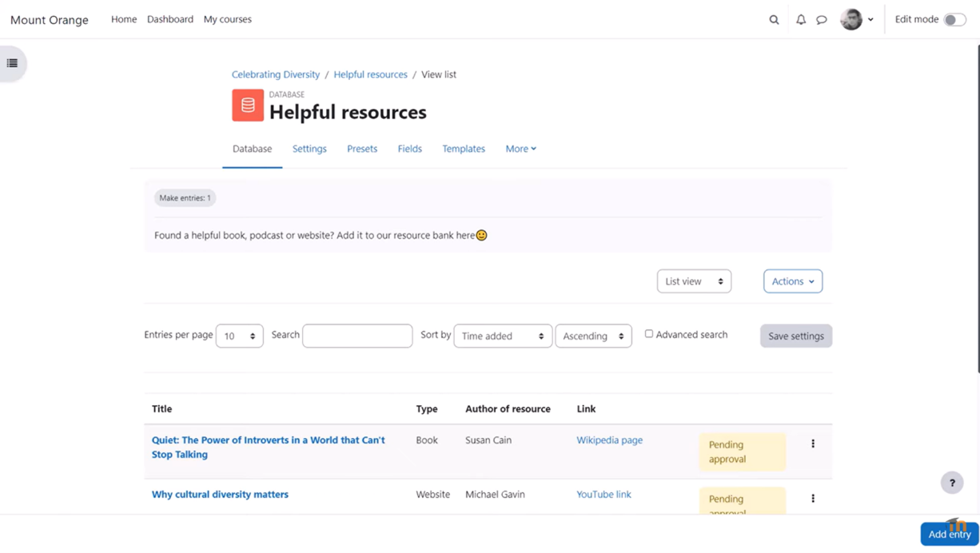Screen dimensions: 980x553
Task: Click the user profile avatar
Action: pyautogui.click(x=851, y=20)
